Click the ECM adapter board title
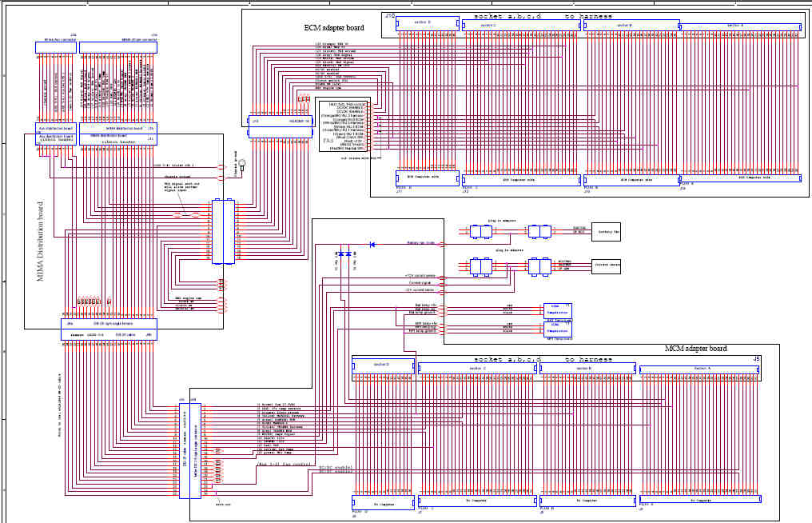Screen dimensions: 812x523 [x=334, y=27]
